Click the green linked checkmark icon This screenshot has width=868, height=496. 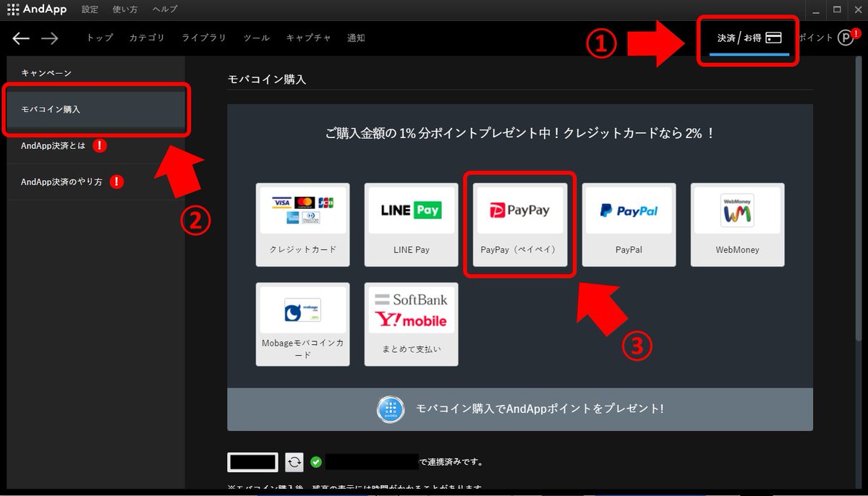(x=315, y=462)
